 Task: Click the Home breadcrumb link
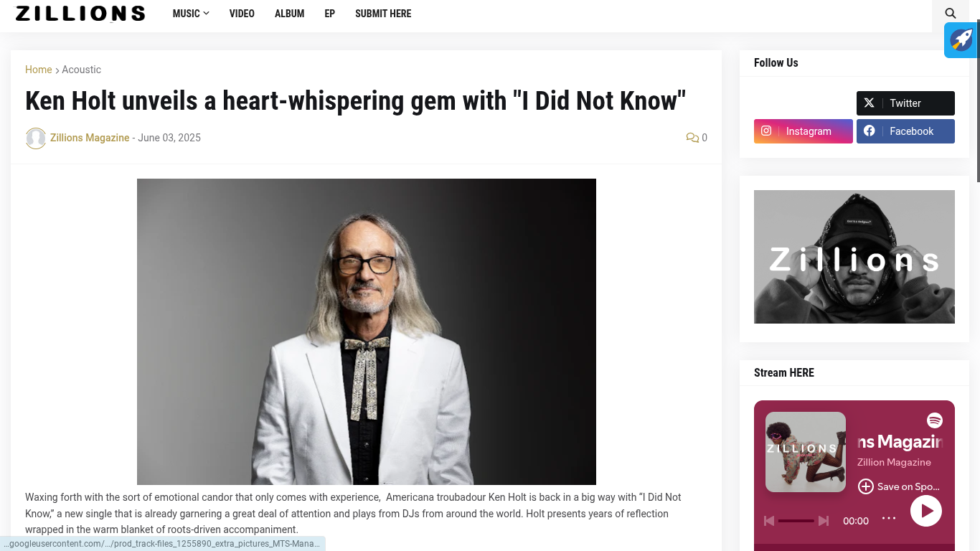(x=38, y=70)
